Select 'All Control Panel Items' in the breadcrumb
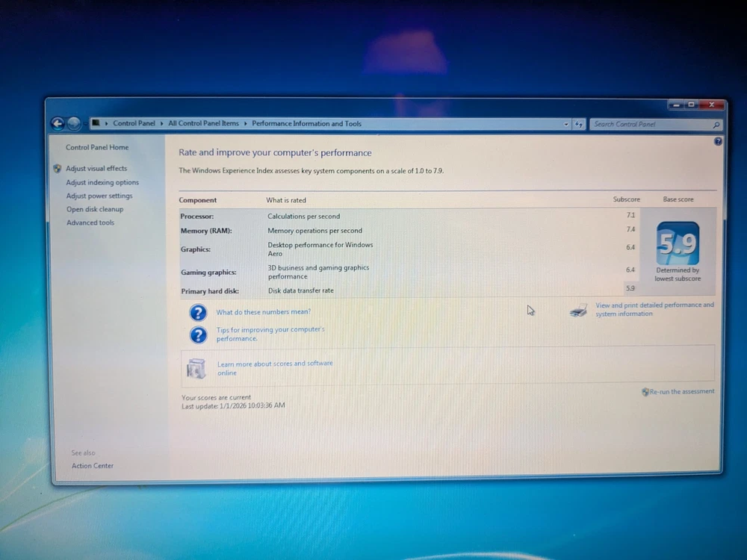 pyautogui.click(x=203, y=124)
